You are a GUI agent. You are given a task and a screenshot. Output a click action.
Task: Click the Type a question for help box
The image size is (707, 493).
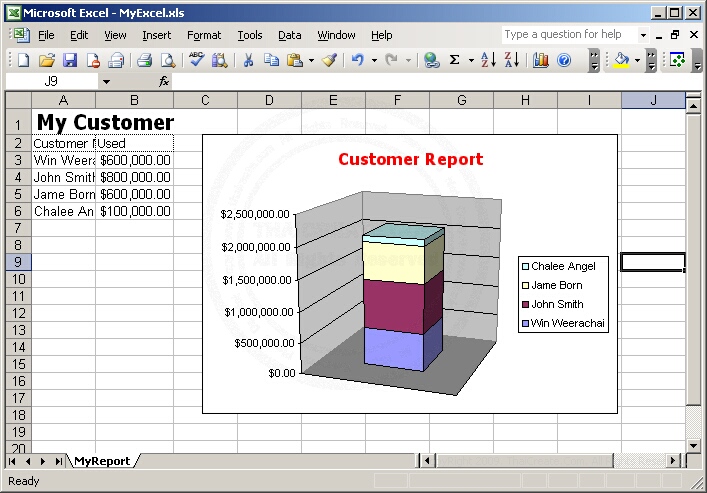point(569,35)
